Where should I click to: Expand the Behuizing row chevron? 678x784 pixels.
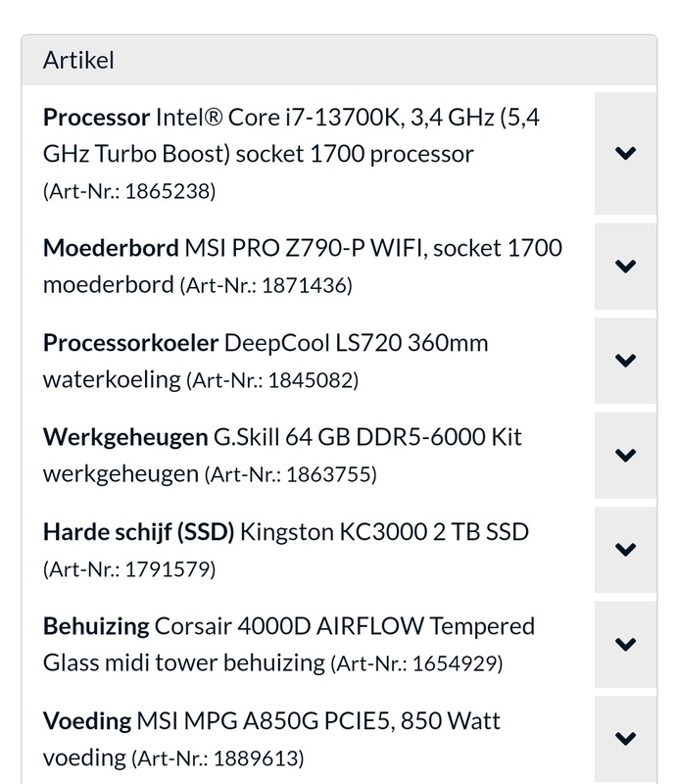pyautogui.click(x=625, y=644)
